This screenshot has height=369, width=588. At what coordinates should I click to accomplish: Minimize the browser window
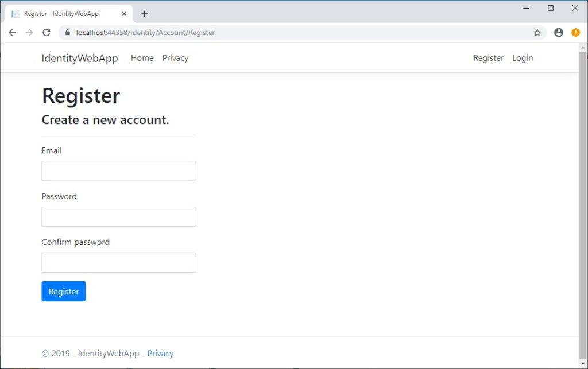[526, 8]
